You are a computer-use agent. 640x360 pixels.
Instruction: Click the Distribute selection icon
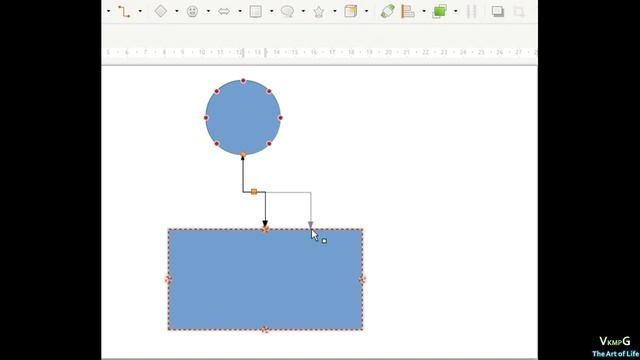pos(471,11)
